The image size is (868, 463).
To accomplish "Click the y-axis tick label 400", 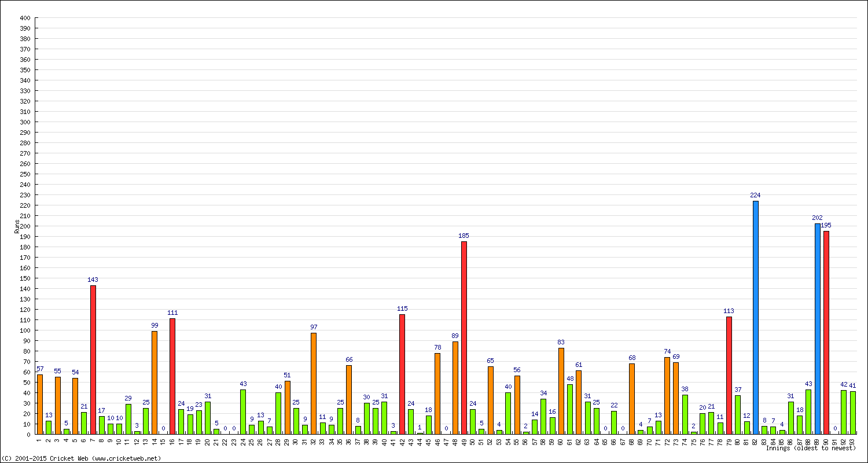I will pos(24,18).
